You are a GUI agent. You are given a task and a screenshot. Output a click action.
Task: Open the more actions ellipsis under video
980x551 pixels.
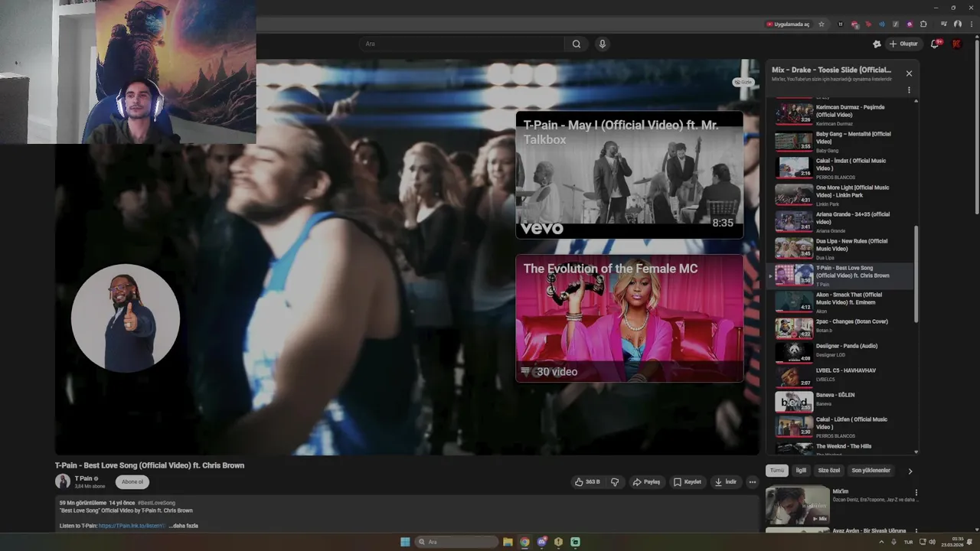pyautogui.click(x=753, y=482)
